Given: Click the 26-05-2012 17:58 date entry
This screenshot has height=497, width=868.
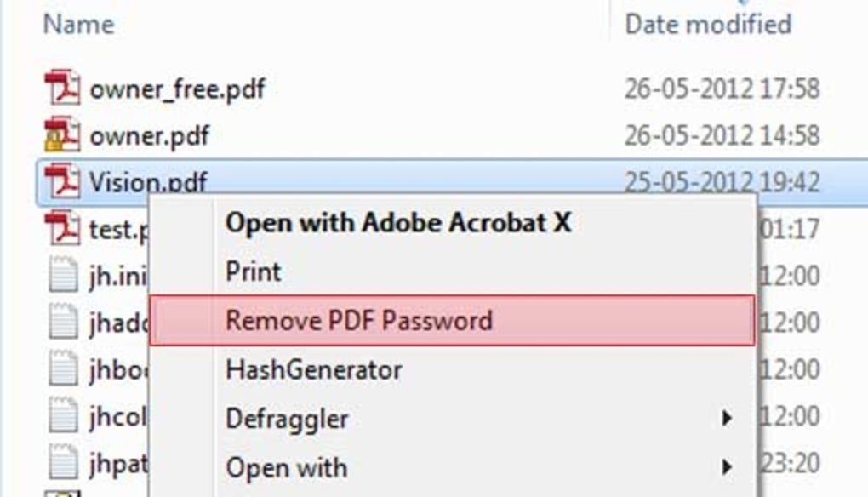Looking at the screenshot, I should coord(722,89).
